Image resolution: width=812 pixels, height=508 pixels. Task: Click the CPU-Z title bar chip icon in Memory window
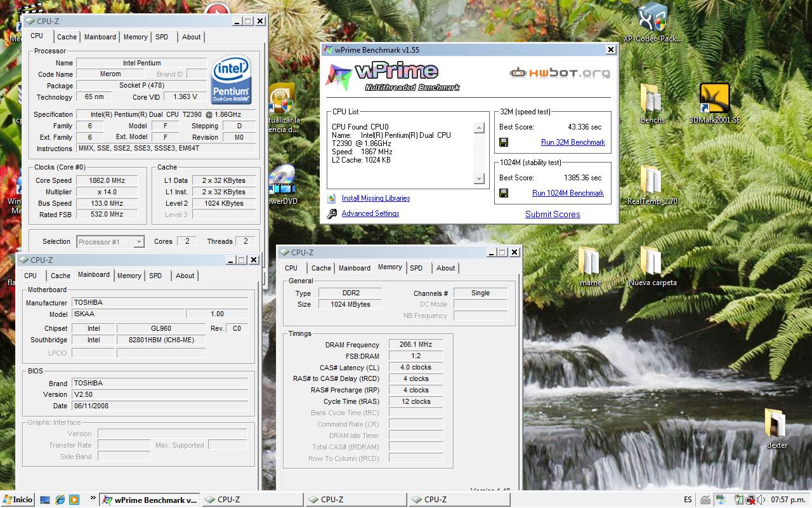pos(285,252)
